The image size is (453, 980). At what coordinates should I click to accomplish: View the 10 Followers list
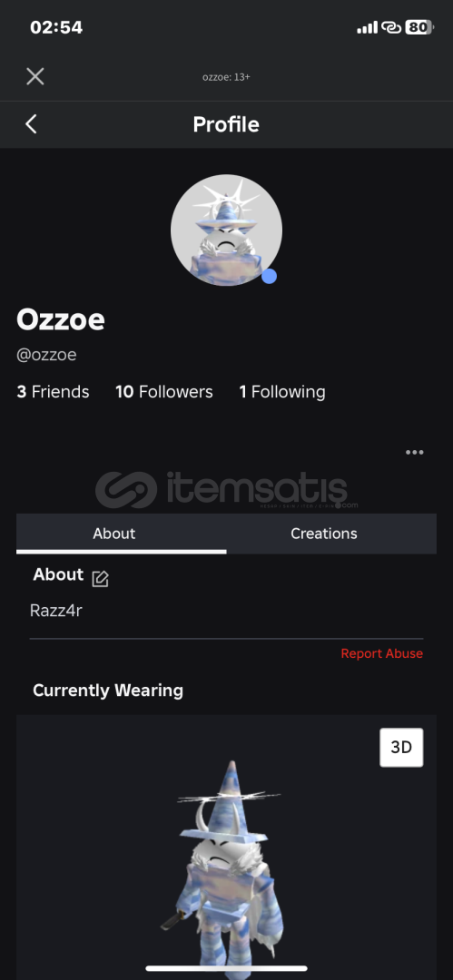point(164,392)
